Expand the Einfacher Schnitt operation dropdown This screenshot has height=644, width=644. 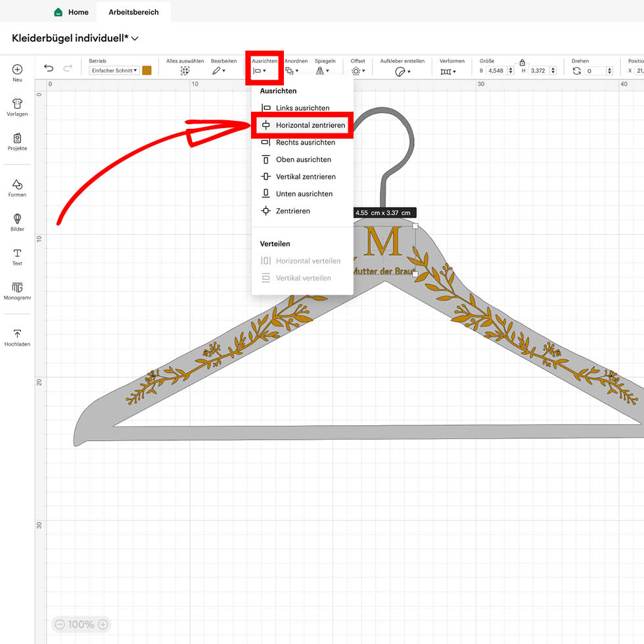114,70
